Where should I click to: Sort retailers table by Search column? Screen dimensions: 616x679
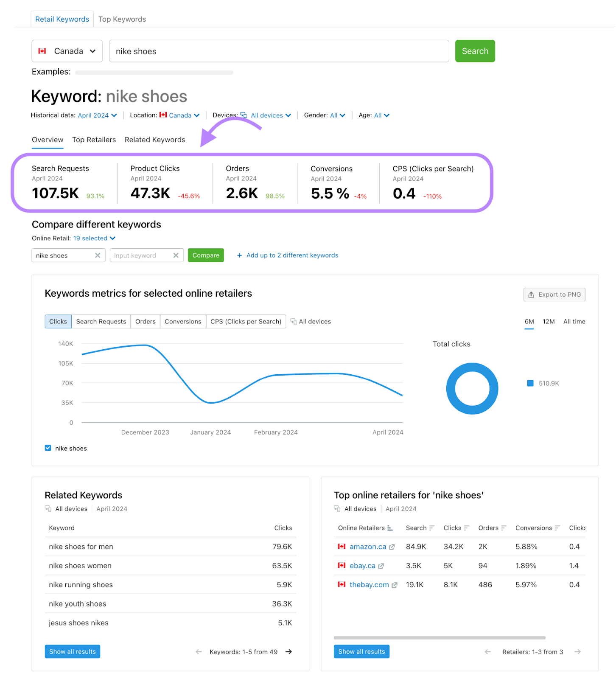[431, 528]
